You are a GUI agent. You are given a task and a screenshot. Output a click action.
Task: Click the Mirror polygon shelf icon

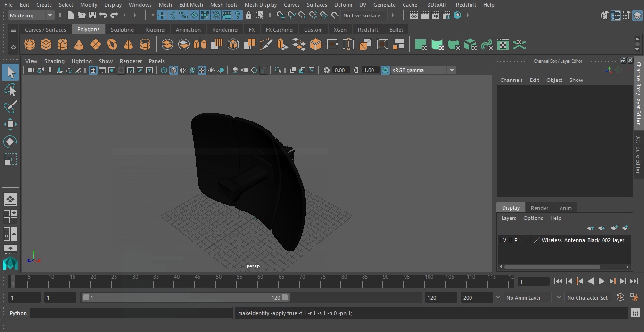[200, 45]
